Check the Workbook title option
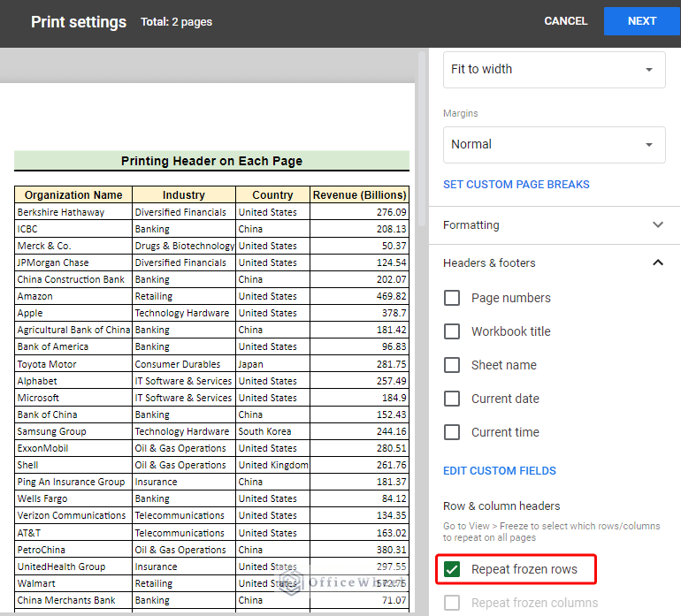 (x=452, y=331)
